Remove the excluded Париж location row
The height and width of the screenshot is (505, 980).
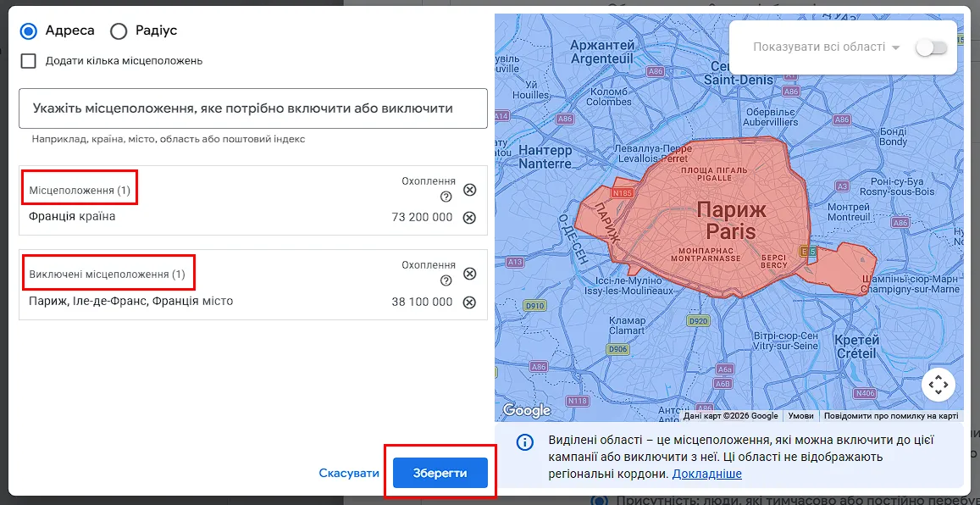[469, 302]
